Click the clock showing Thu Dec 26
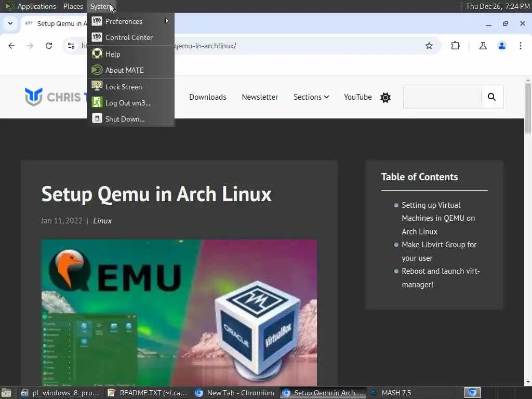 coord(497,6)
